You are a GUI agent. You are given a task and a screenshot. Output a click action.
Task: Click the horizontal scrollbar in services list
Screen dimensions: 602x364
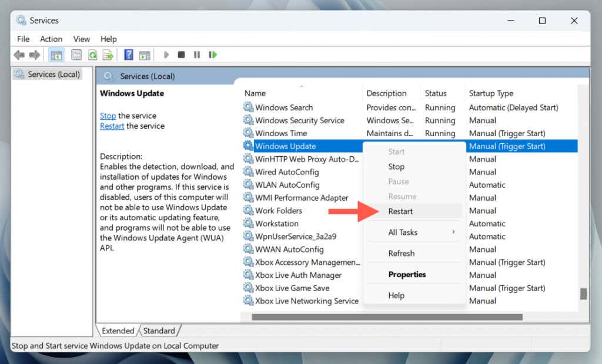pyautogui.click(x=387, y=317)
